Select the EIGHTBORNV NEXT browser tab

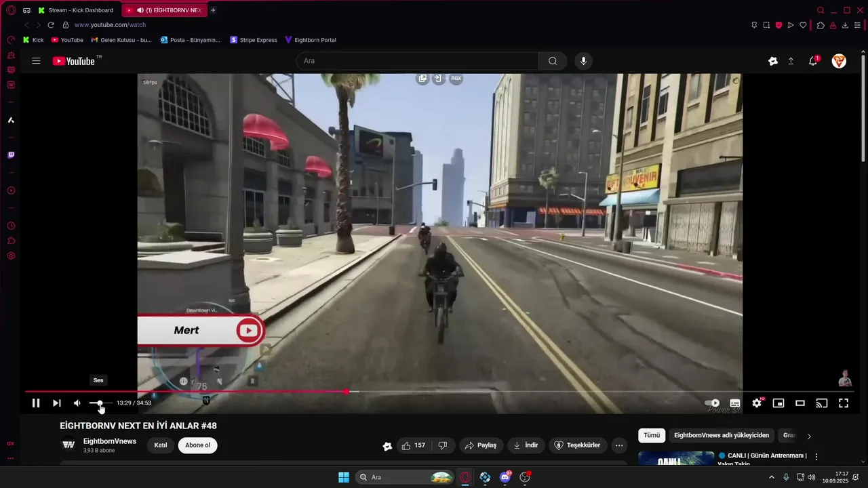[x=163, y=10]
